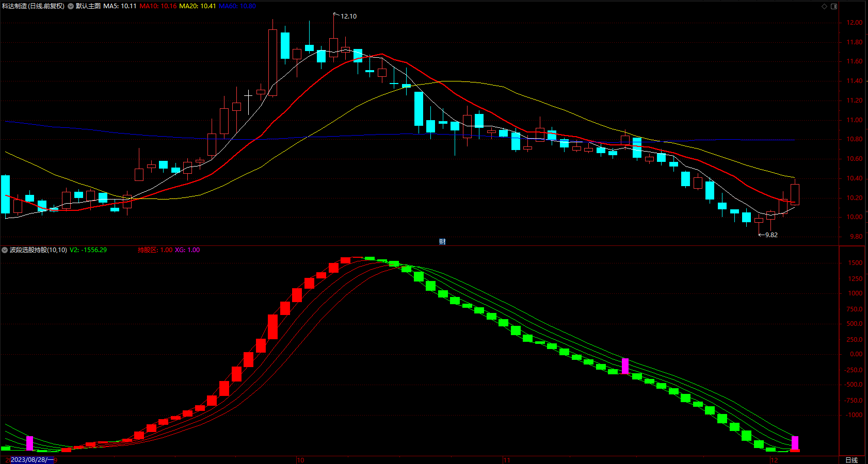The image size is (868, 464).
Task: Click the 财 financial marker icon
Action: 442,242
